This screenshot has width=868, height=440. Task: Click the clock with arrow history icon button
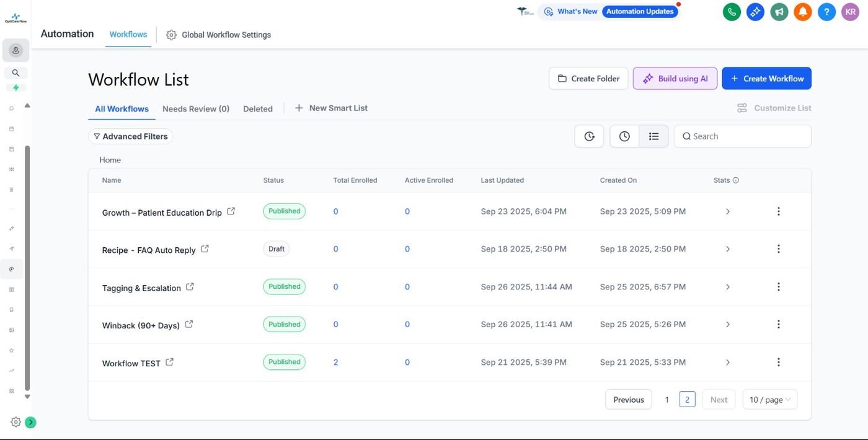click(x=589, y=136)
